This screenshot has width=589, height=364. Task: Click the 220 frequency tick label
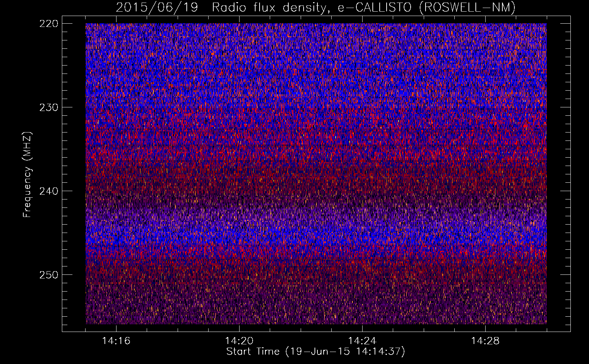[48, 24]
